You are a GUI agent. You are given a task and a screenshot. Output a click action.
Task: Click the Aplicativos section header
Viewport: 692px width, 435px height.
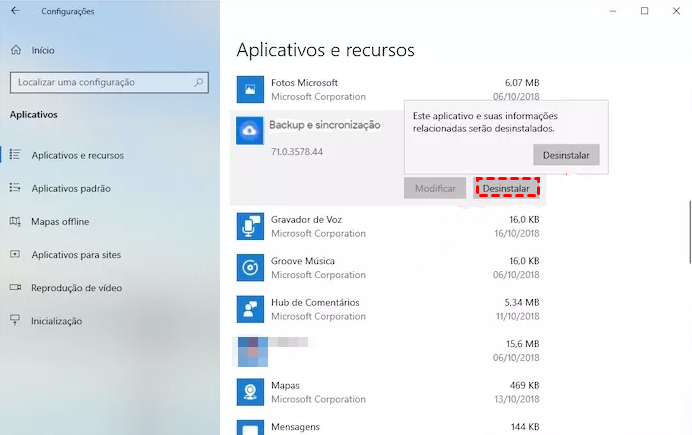[x=34, y=115]
